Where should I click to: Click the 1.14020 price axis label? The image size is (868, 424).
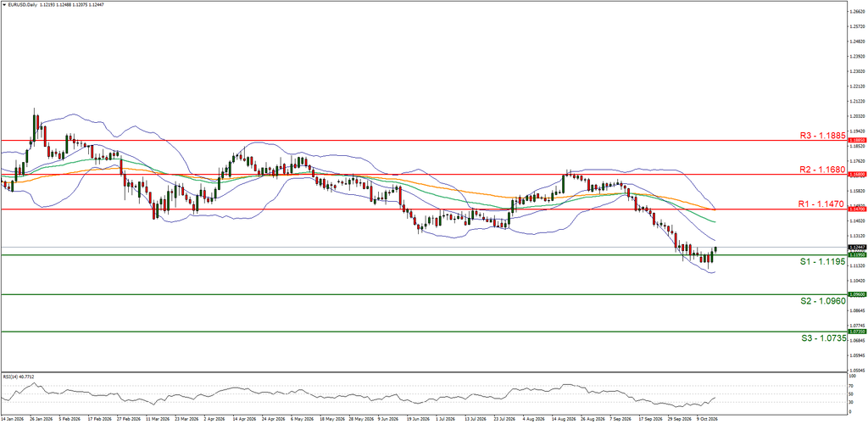pyautogui.click(x=858, y=221)
